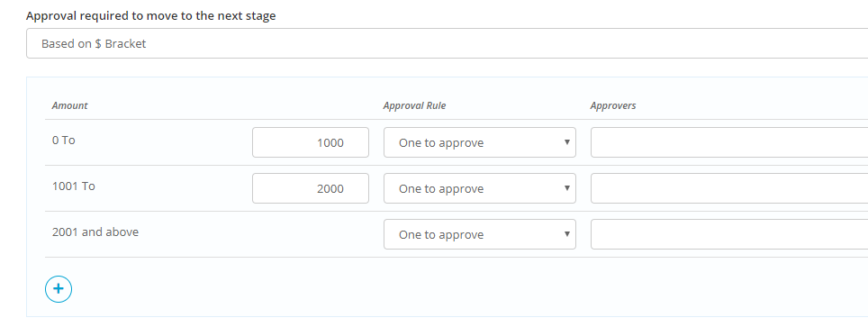The width and height of the screenshot is (868, 327).
Task: Focus the Approvers field in the 0 To row
Action: click(x=729, y=142)
